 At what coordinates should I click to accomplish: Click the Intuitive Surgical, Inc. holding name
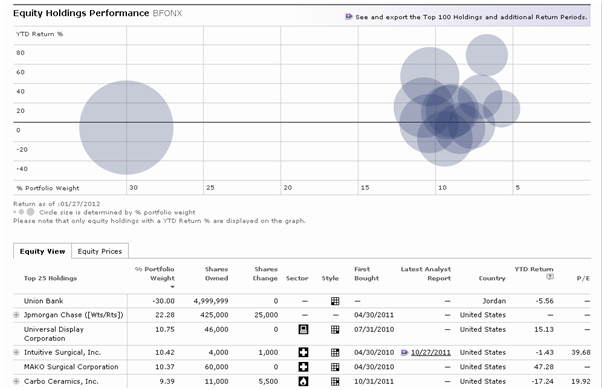62,352
